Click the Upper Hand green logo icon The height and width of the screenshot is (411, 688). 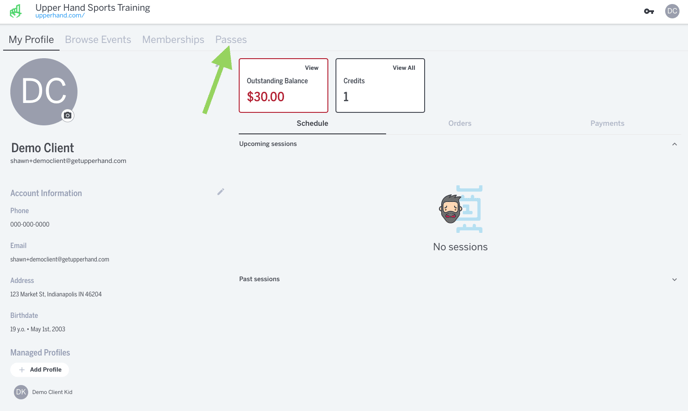(x=16, y=11)
